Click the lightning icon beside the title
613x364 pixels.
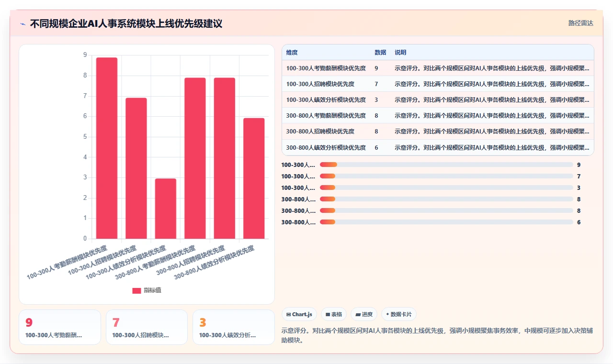[x=23, y=23]
